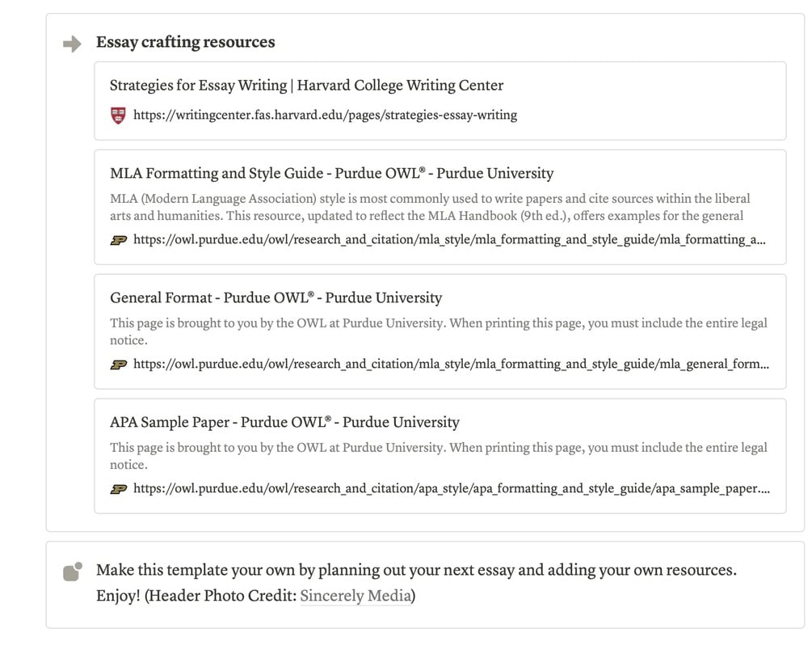Click the APA Sample Paper legal notice description
812x654 pixels.
[438, 456]
